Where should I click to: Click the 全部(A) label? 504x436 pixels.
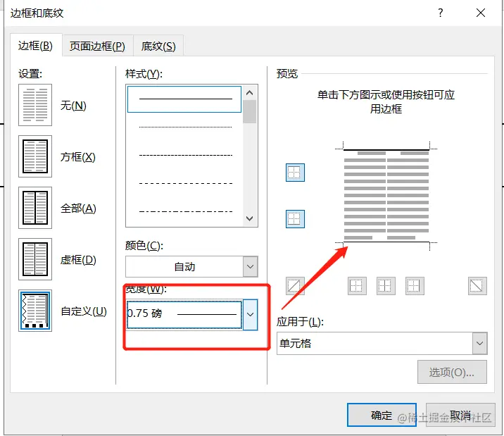(x=78, y=208)
